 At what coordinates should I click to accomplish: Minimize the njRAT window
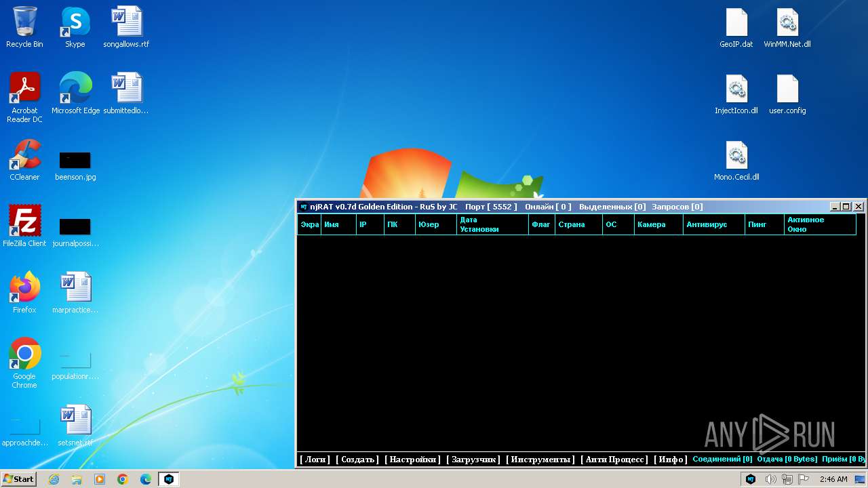tap(835, 206)
